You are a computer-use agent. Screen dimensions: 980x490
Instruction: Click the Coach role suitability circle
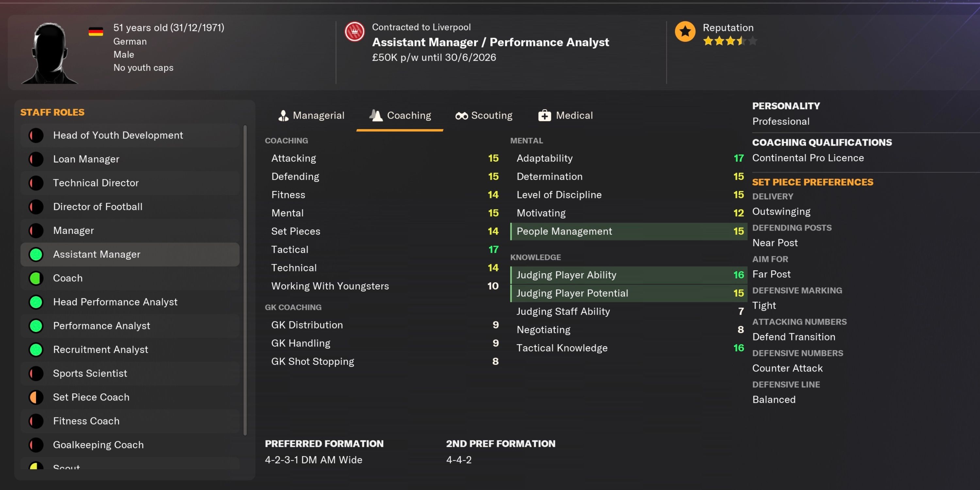tap(36, 278)
